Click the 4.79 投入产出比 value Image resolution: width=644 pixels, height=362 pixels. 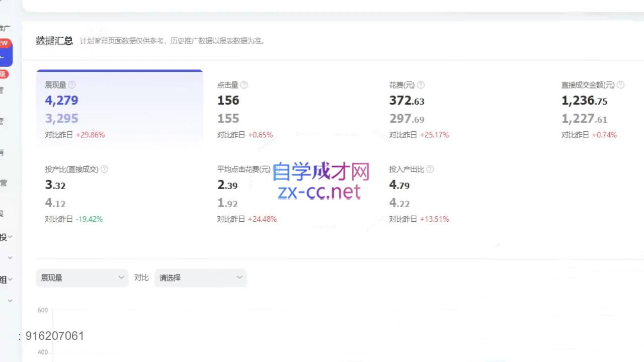(399, 185)
